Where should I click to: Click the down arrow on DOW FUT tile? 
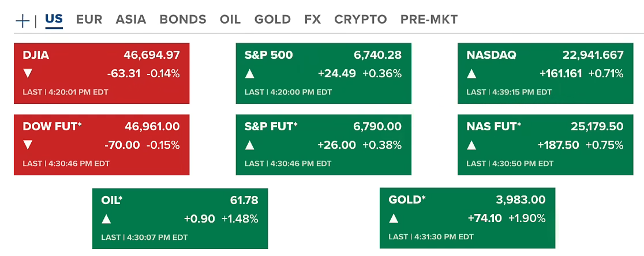[x=28, y=145]
